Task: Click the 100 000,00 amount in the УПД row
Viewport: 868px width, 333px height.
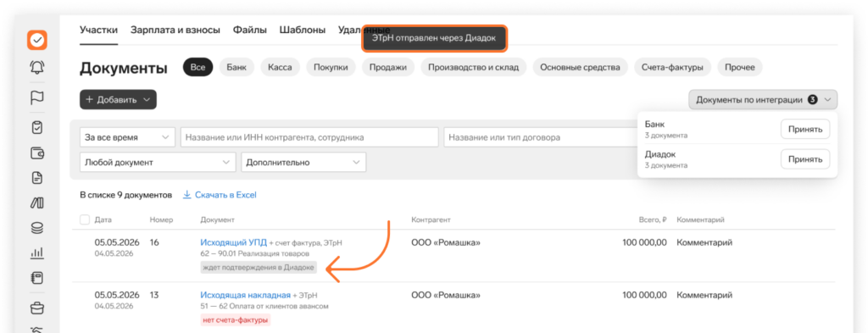Action: coord(645,242)
